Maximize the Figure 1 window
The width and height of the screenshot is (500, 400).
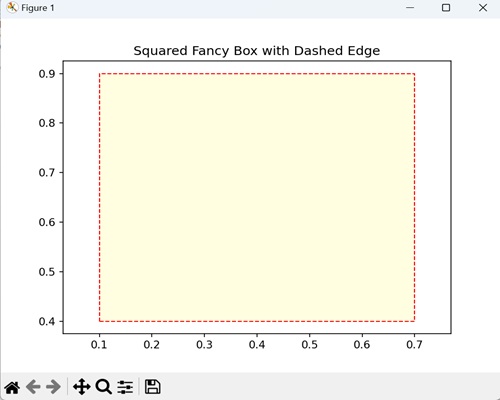[446, 7]
